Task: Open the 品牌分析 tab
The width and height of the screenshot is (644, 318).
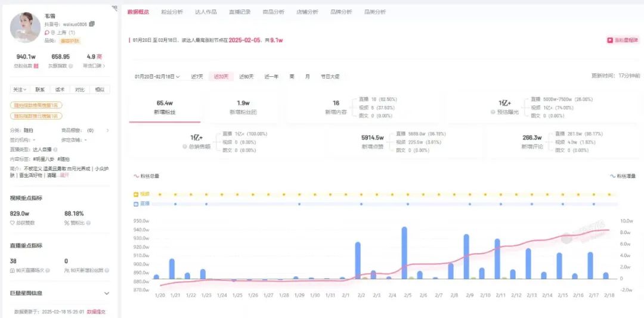Action: coord(341,12)
